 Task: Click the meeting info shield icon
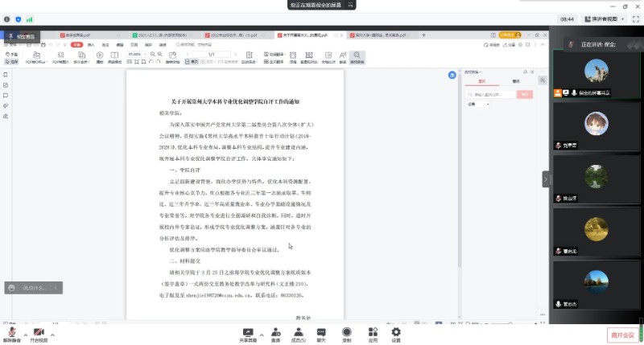[x=18, y=18]
